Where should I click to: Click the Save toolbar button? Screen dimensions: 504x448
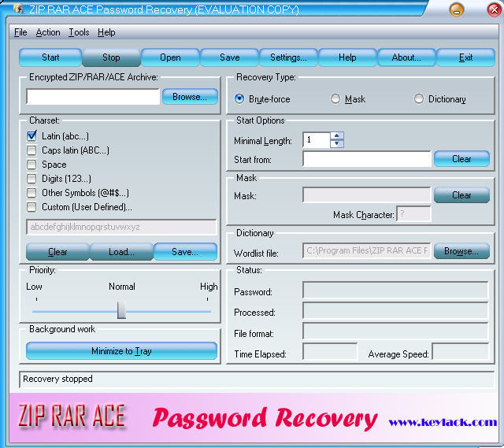(x=229, y=57)
